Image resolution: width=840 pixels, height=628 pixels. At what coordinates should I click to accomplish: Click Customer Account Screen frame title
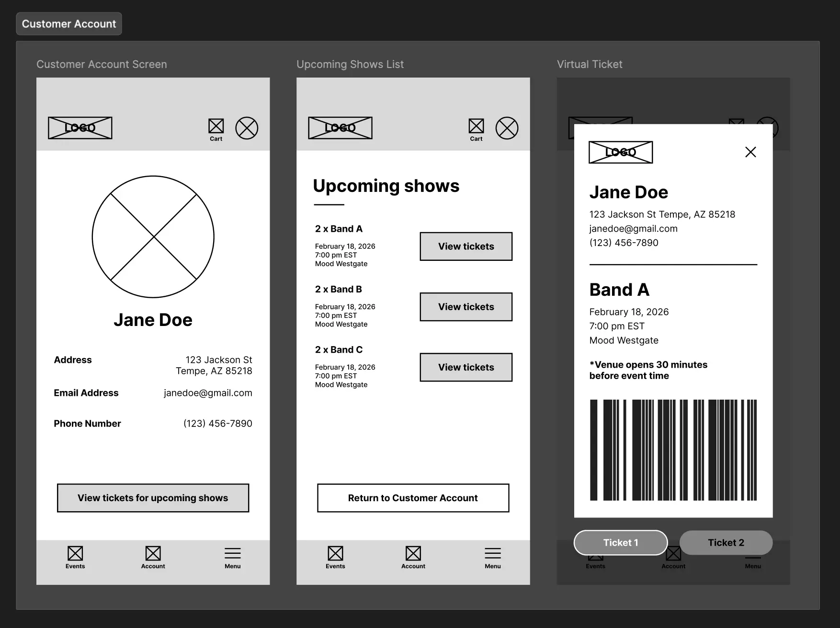tap(102, 64)
